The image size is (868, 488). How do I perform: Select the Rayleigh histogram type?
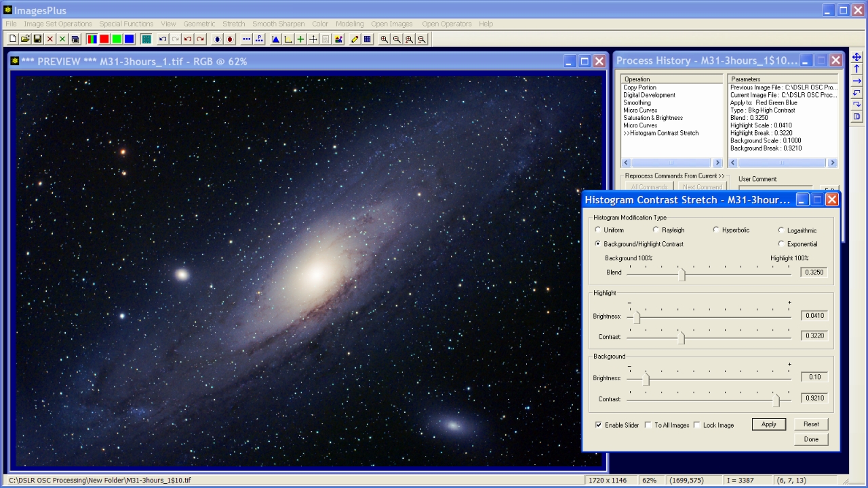[x=656, y=230]
